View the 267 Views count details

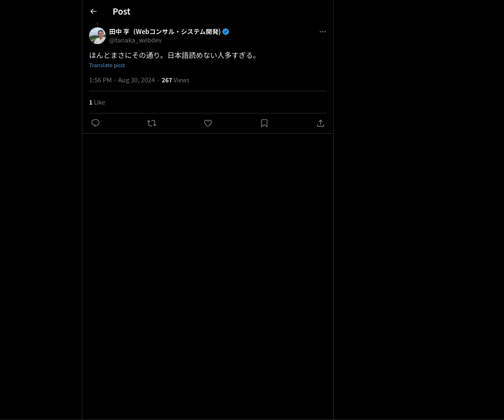pos(176,80)
